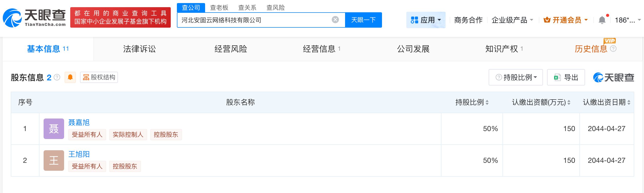This screenshot has width=644, height=193.
Task: Click into the company search input
Action: [x=254, y=20]
